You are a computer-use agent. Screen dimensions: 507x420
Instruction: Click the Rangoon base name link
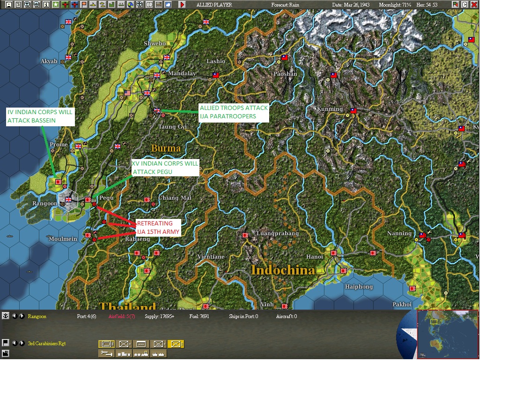coord(37,316)
